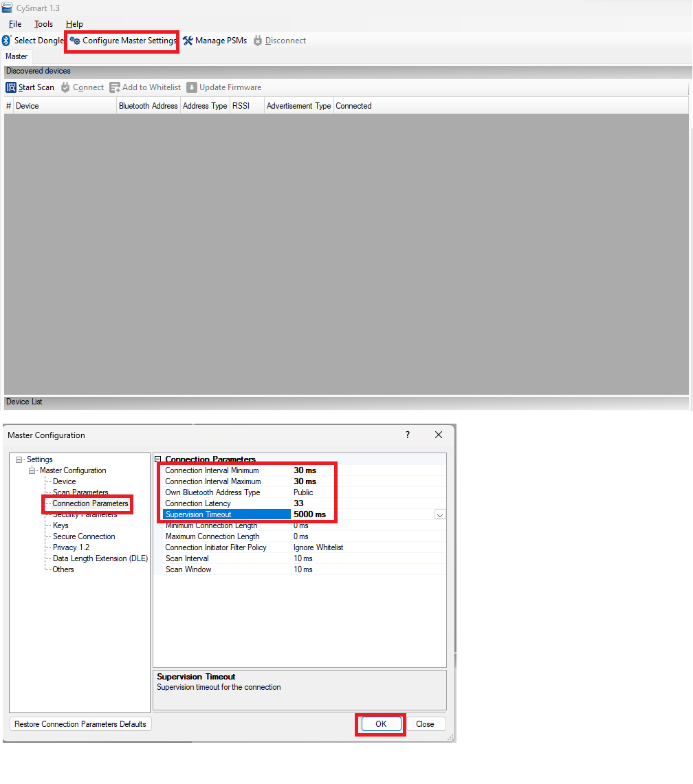Select Connection Parameters in settings tree
This screenshot has width=693, height=784.
[x=91, y=503]
